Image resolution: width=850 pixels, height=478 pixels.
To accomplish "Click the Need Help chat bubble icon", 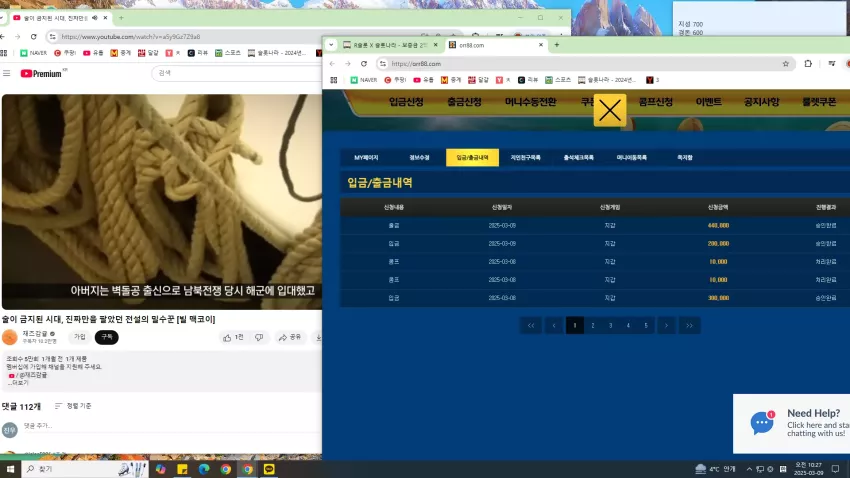I will [x=762, y=422].
